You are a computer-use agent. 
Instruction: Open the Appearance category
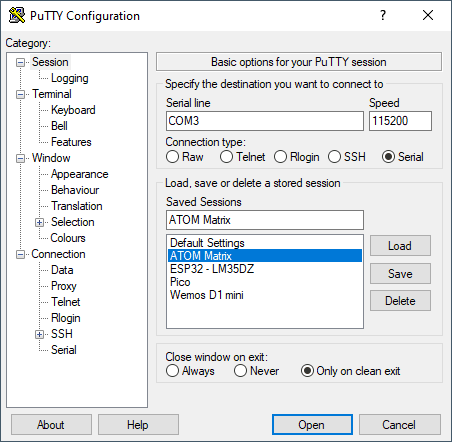pyautogui.click(x=80, y=174)
